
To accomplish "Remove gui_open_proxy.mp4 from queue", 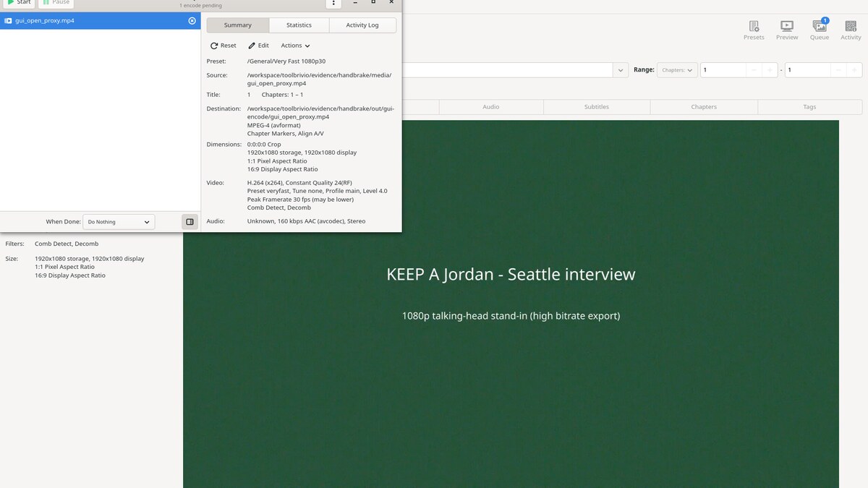I will pyautogui.click(x=192, y=21).
